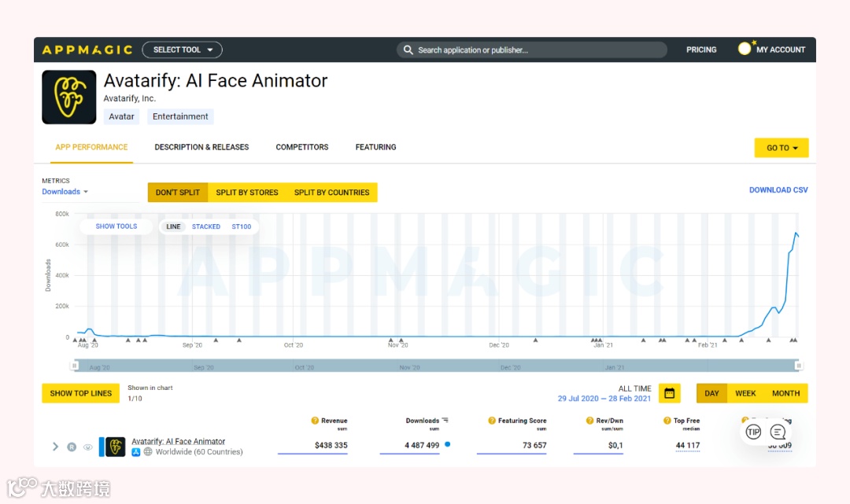Click the right handle of timeline range slider

coord(798,366)
